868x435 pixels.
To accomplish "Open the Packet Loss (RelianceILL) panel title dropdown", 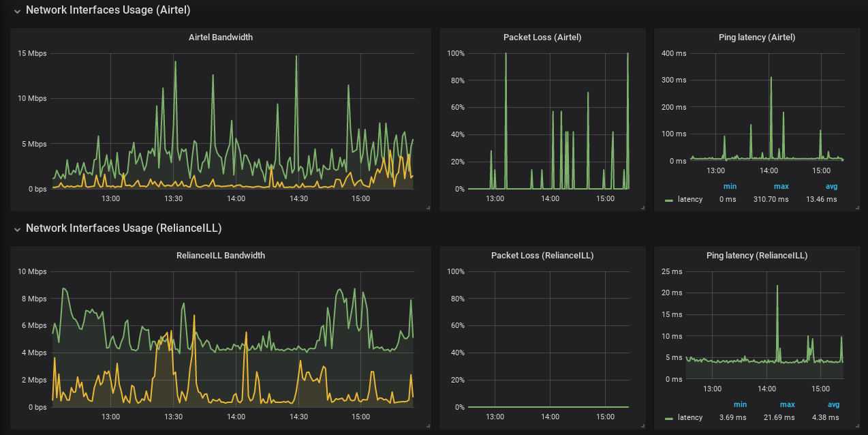I will coord(542,255).
